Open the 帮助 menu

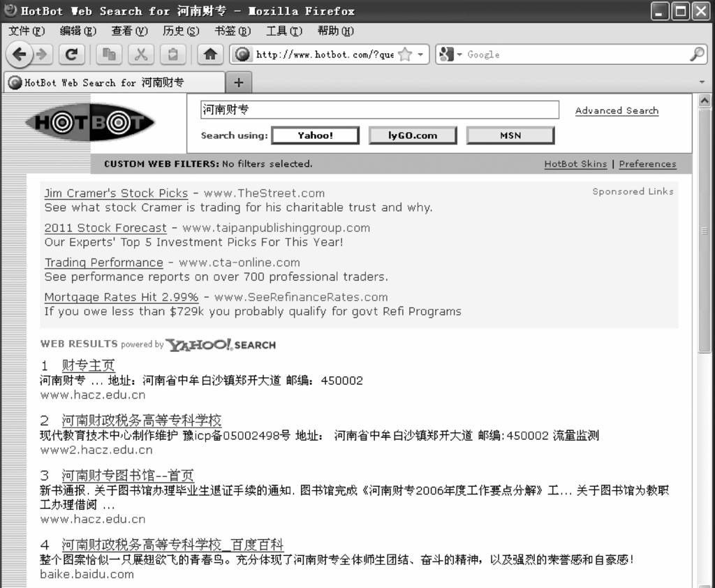pyautogui.click(x=336, y=31)
